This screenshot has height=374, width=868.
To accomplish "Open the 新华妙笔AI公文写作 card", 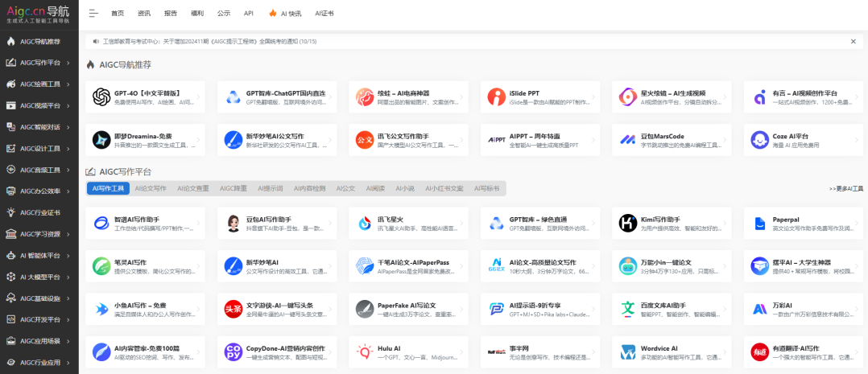I will point(277,140).
